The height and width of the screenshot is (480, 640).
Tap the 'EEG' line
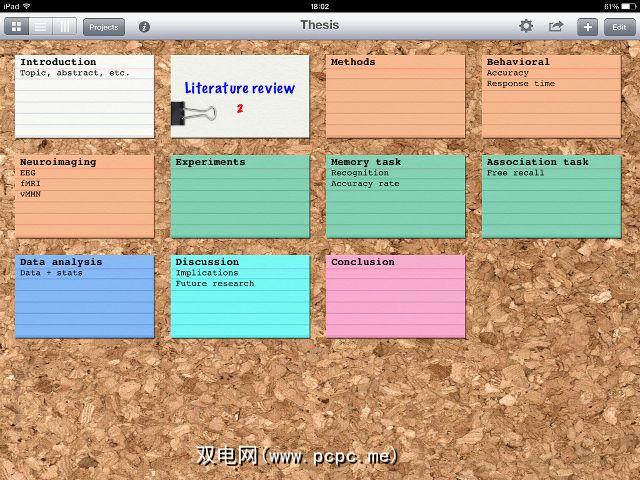point(28,173)
